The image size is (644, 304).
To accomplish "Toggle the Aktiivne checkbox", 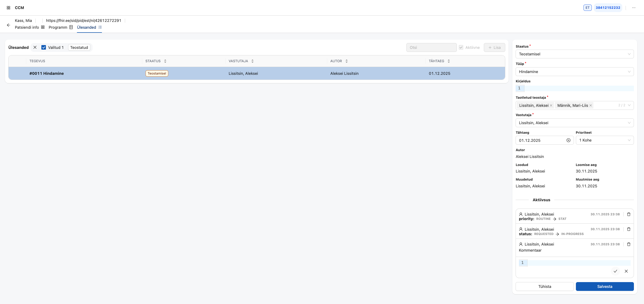I will coord(461,47).
